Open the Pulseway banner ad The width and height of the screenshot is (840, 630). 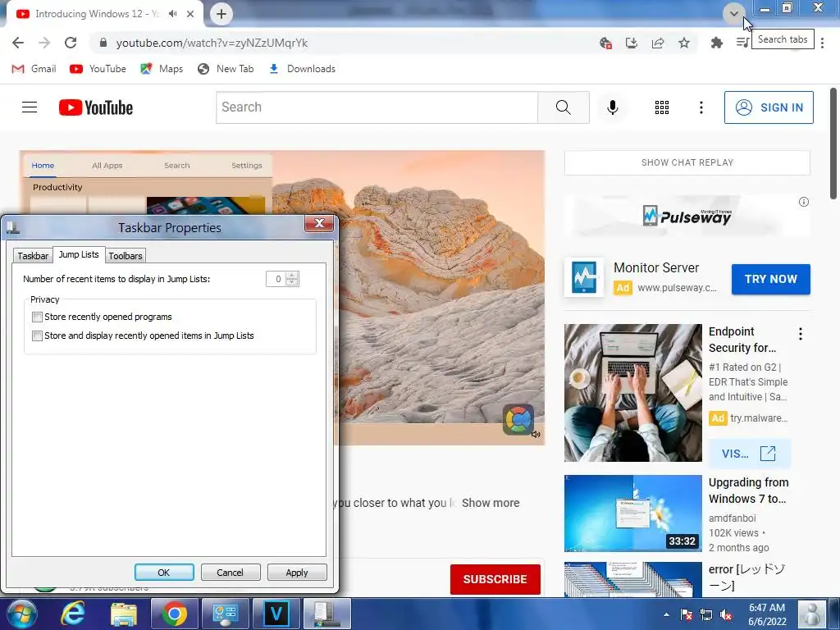[x=687, y=216]
